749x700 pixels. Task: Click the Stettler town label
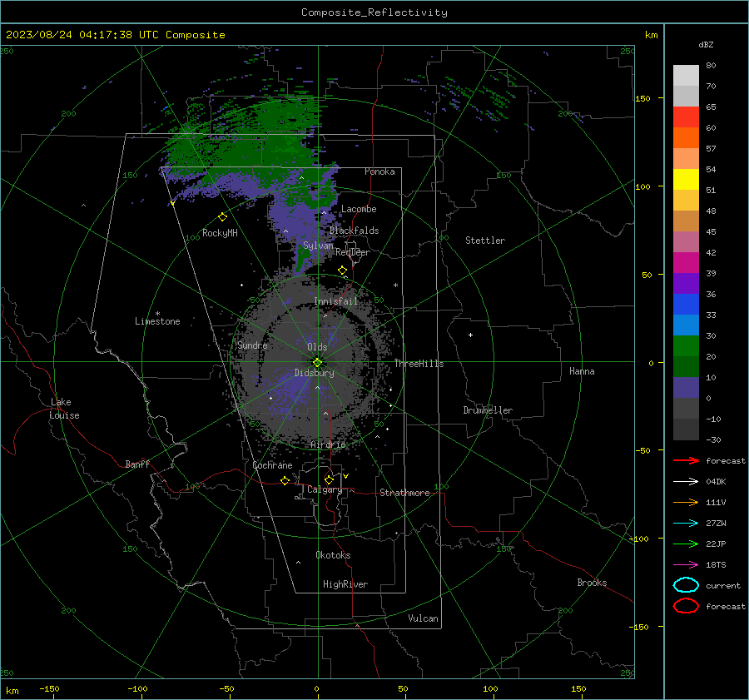(x=485, y=241)
